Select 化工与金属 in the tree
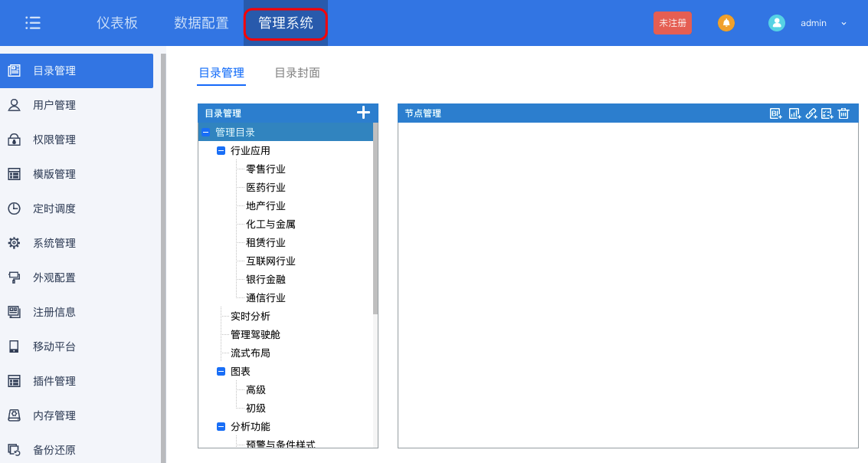 point(270,225)
